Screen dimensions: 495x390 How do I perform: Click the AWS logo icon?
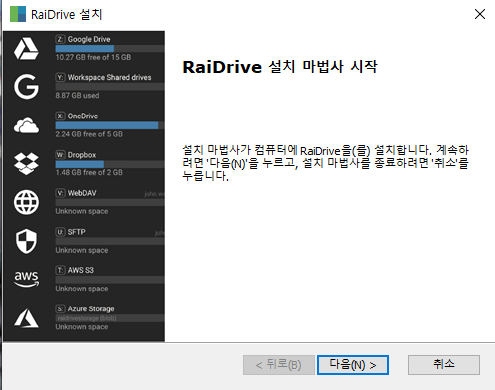[26, 279]
